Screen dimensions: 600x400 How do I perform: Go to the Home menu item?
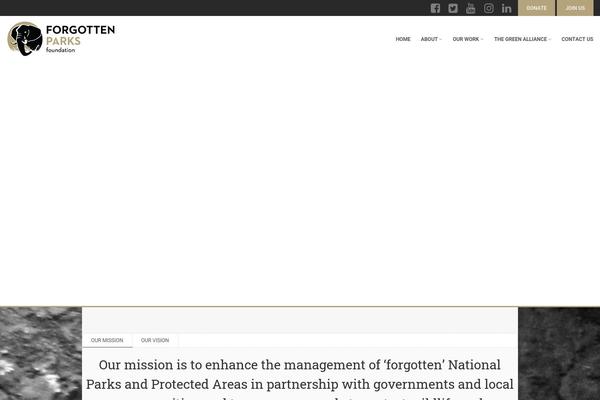pyautogui.click(x=403, y=39)
